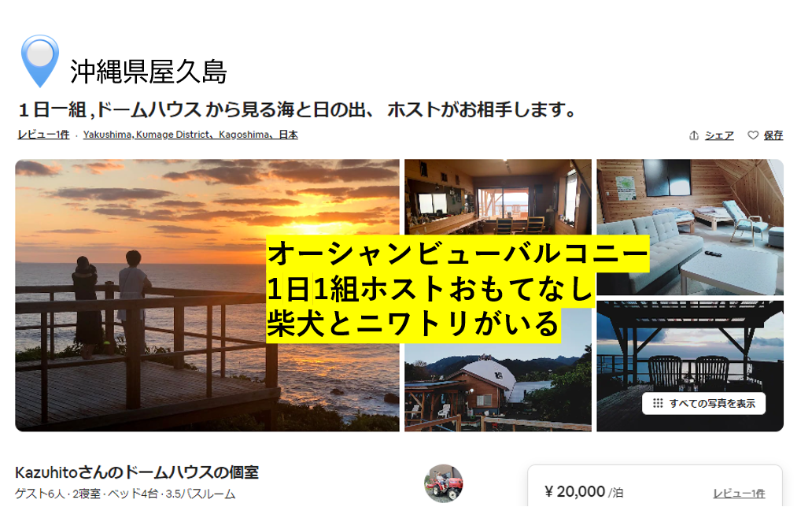The height and width of the screenshot is (518, 812).
Task: Open the レビュー1件 link under title
Action: click(43, 135)
